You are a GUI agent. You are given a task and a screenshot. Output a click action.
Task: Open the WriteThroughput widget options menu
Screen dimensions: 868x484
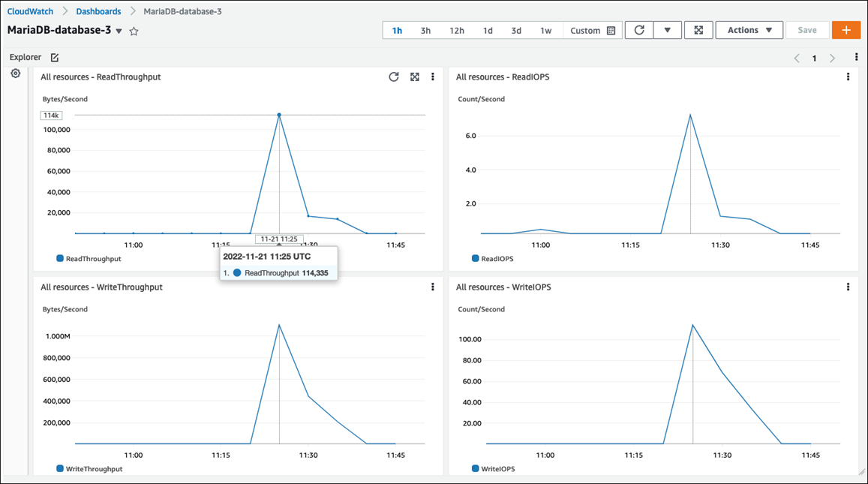point(432,287)
